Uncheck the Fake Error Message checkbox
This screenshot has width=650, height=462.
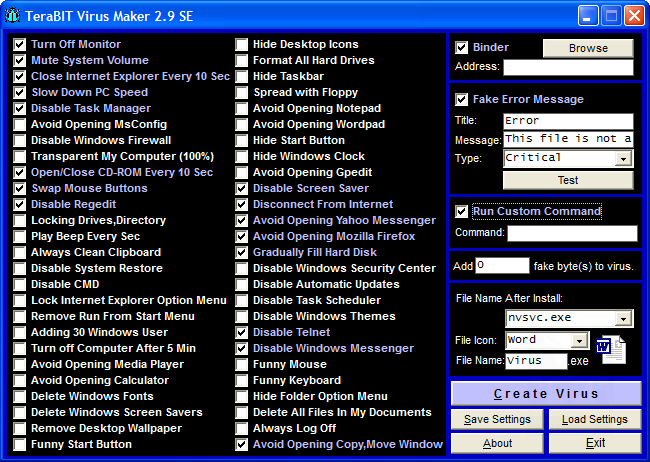pyautogui.click(x=461, y=100)
